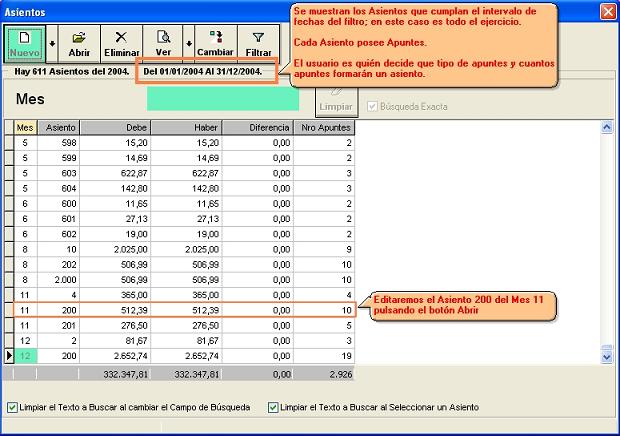Screen dimensions: 620x436
Task: Click Debe value 27,13
Action: tap(115, 219)
